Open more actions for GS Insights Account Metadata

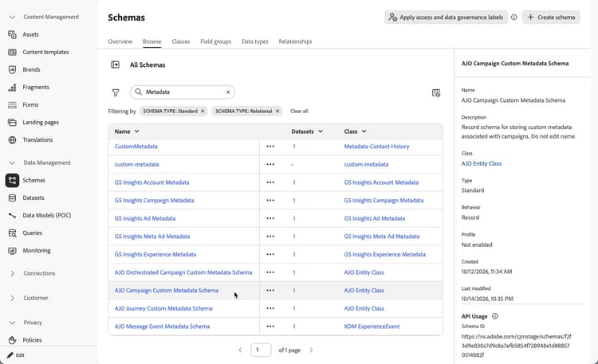point(270,182)
